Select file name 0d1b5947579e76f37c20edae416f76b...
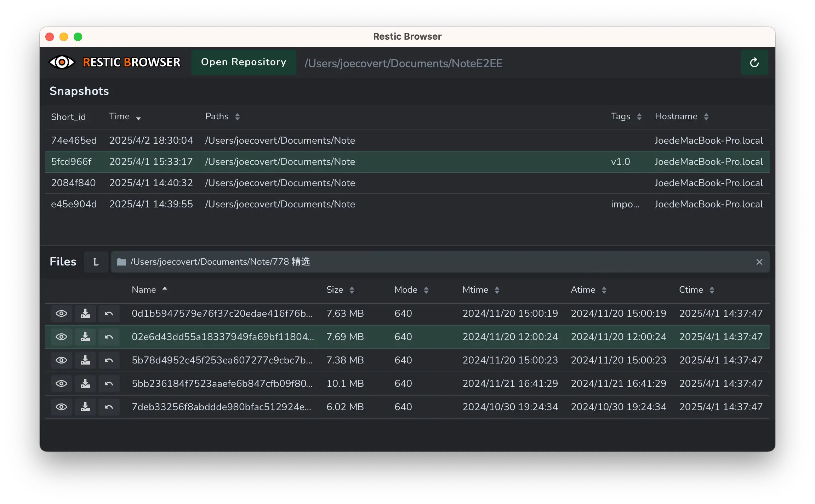This screenshot has width=815, height=504. click(222, 314)
